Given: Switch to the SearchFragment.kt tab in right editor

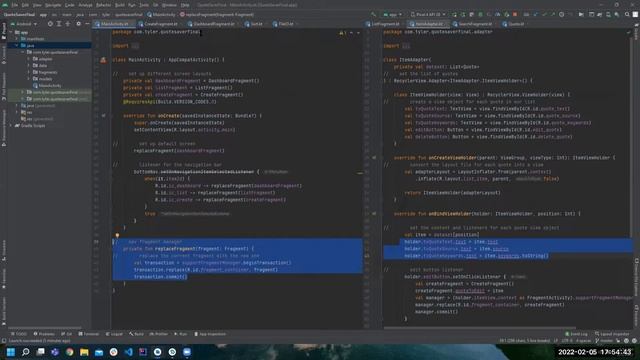Looking at the screenshot, I should (475, 24).
